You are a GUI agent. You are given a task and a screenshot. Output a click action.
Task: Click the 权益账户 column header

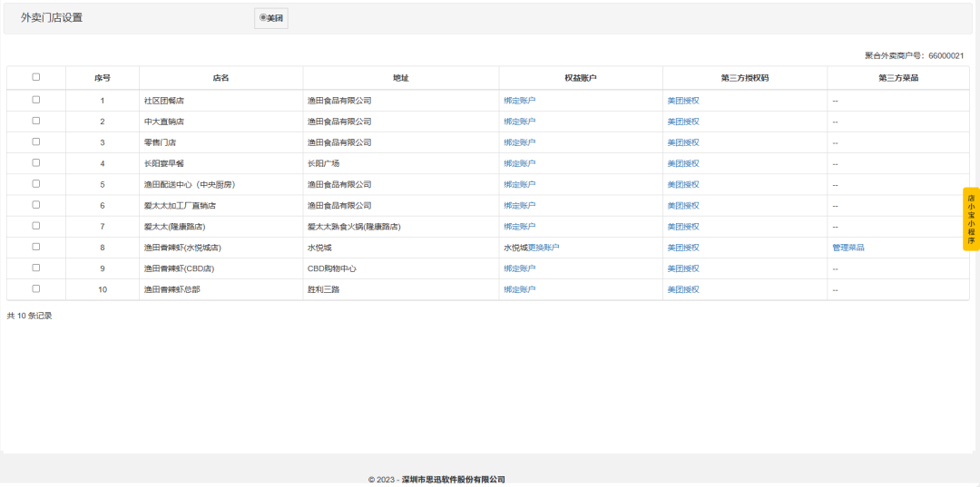click(581, 78)
